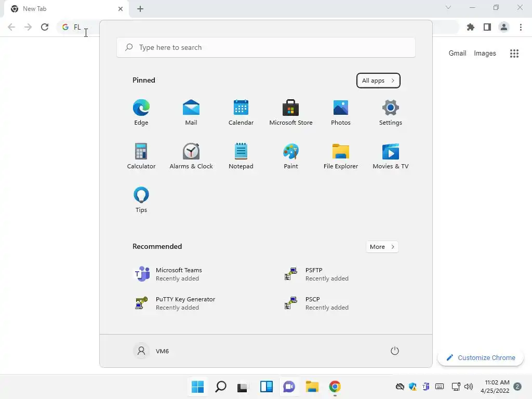Screen dimensions: 532x399
Task: Click Chrome address bar with FL
Action: [79, 27]
